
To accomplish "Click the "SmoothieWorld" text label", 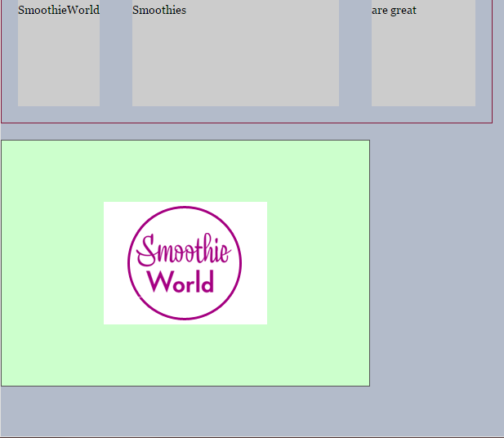I will point(59,11).
